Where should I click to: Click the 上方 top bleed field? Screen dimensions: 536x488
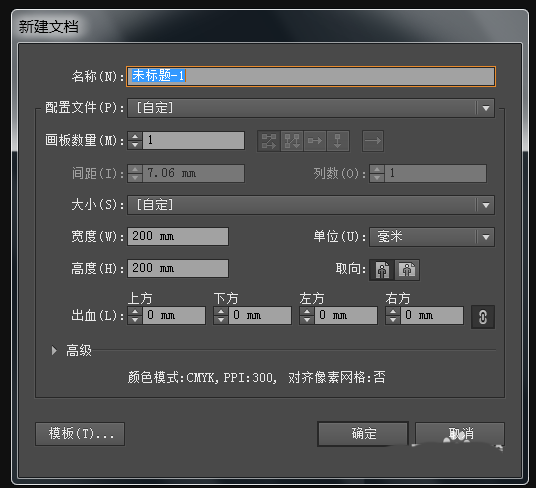click(174, 315)
